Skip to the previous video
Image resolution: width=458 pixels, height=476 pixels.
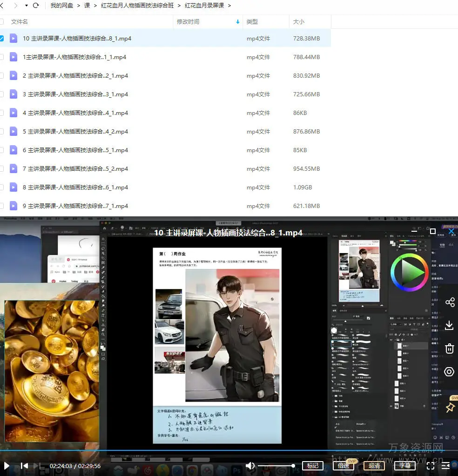click(x=25, y=465)
